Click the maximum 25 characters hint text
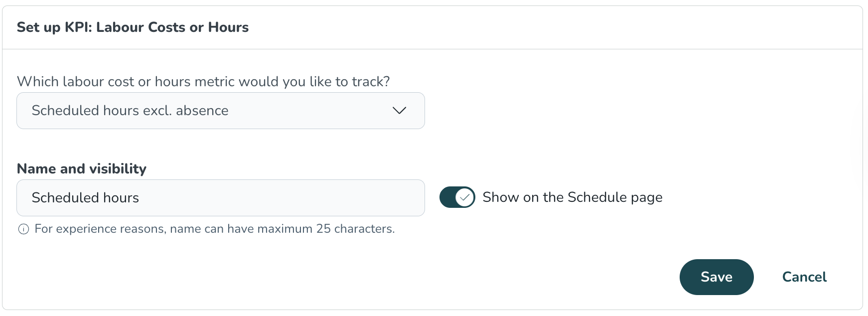The width and height of the screenshot is (868, 316). [214, 229]
